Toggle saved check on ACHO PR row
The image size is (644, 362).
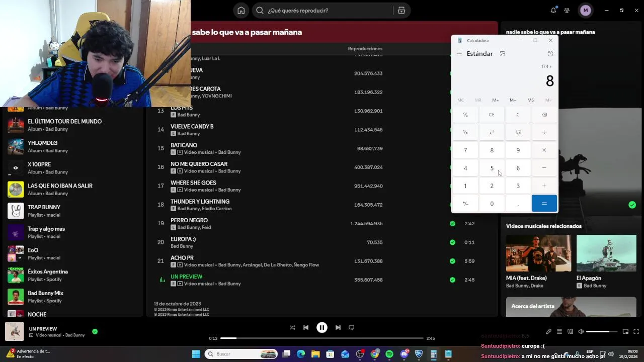[452, 261]
